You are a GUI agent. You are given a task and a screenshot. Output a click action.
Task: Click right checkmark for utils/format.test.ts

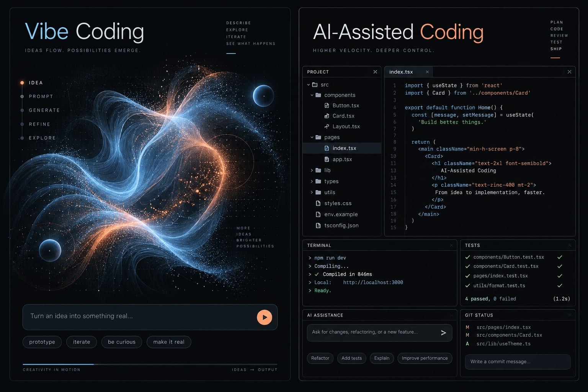pos(560,286)
